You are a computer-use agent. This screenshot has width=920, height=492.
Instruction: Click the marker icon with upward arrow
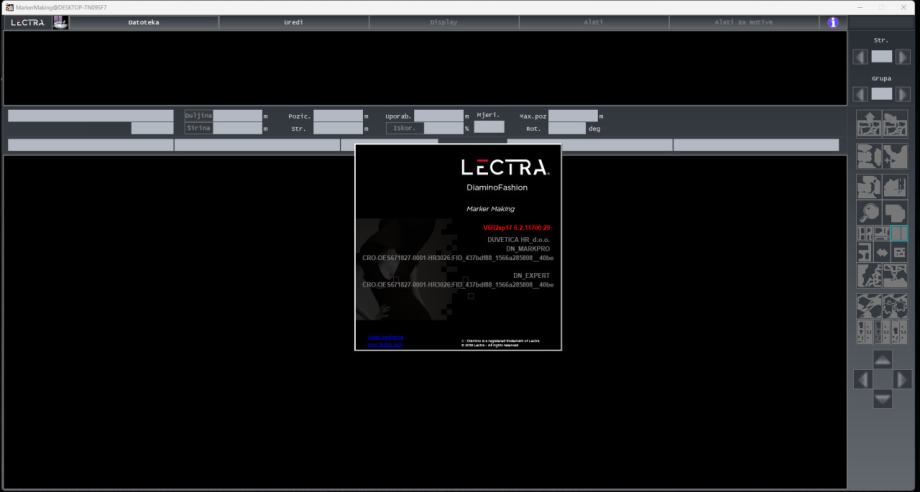pos(869,124)
